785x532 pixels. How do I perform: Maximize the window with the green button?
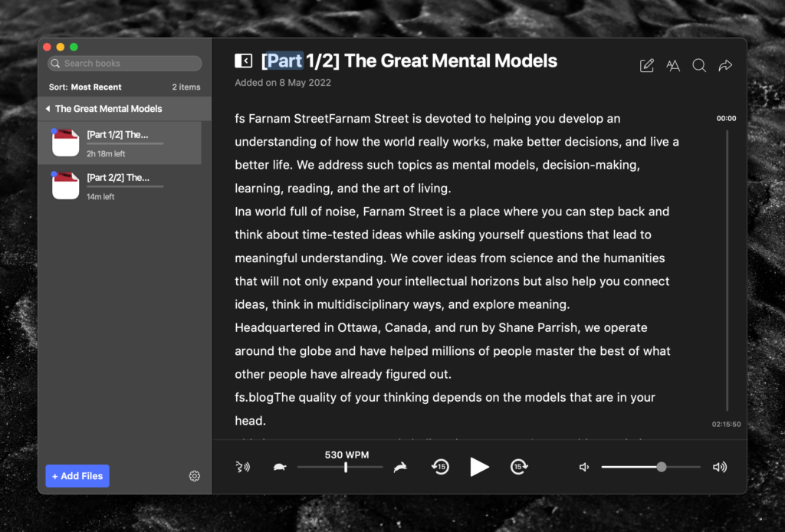(x=74, y=47)
